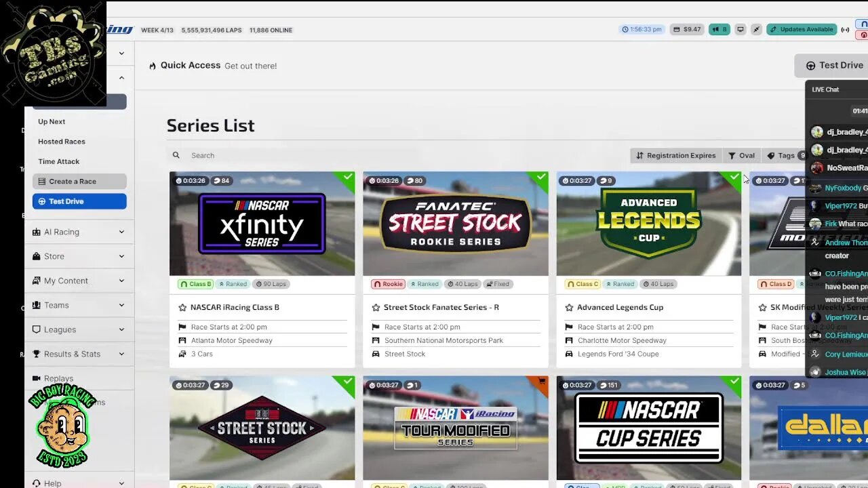
Task: Click the green checkmark on NASCAR Xfinity card
Action: pyautogui.click(x=347, y=178)
